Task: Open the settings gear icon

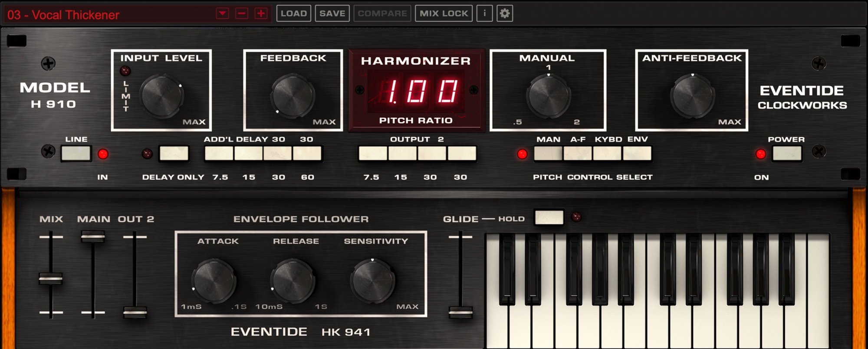Action: pyautogui.click(x=504, y=13)
